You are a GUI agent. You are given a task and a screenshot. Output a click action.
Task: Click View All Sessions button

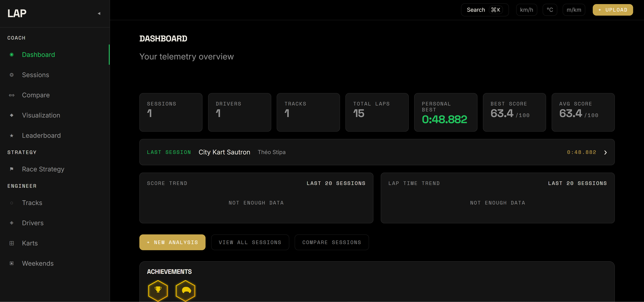pyautogui.click(x=250, y=242)
